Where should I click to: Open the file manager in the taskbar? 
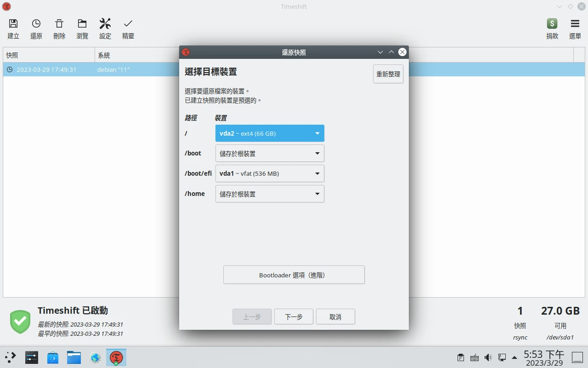(74, 357)
